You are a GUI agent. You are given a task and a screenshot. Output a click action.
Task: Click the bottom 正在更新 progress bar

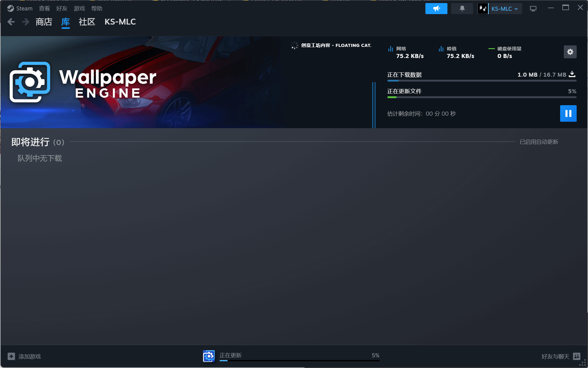point(299,360)
